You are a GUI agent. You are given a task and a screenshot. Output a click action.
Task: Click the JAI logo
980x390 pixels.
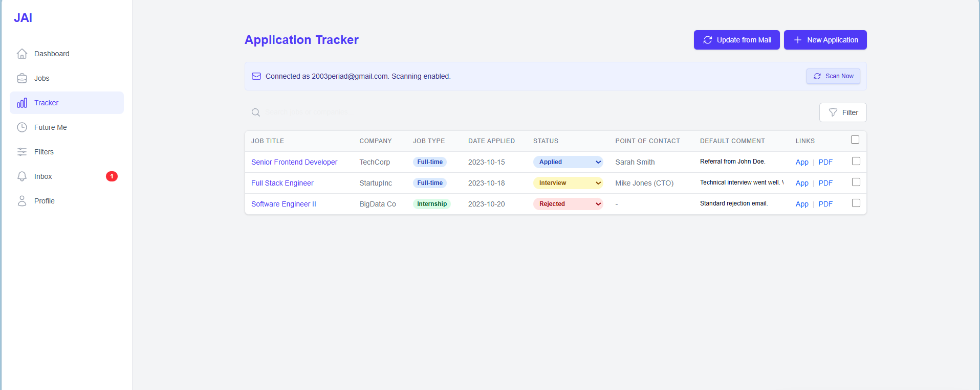pyautogui.click(x=23, y=18)
